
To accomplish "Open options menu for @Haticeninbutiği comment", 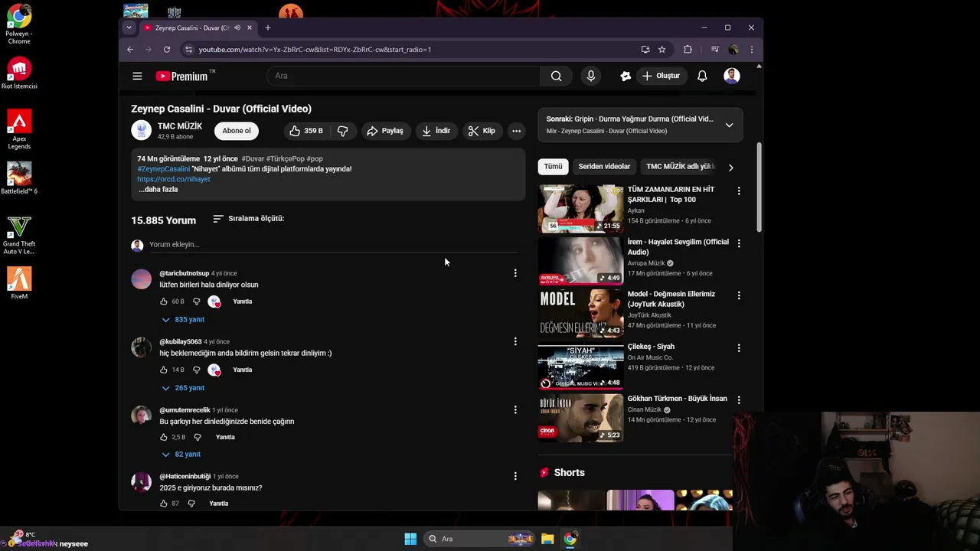I will pyautogui.click(x=515, y=476).
